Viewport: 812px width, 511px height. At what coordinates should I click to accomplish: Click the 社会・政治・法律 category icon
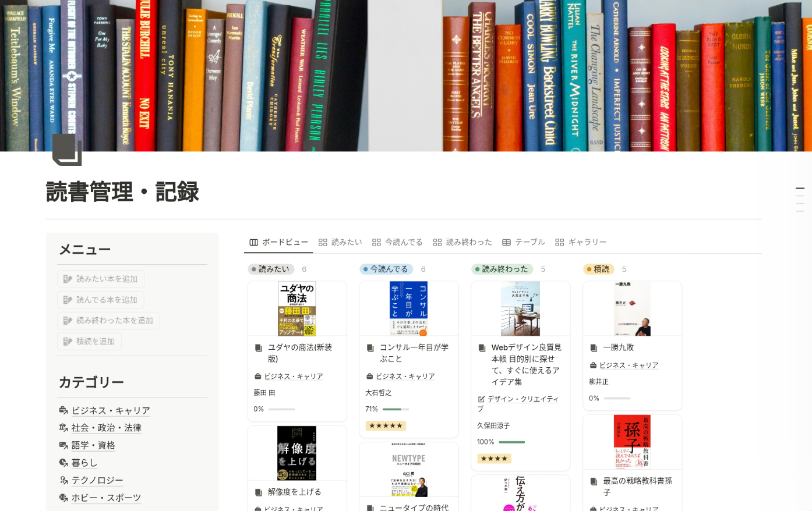tap(63, 428)
